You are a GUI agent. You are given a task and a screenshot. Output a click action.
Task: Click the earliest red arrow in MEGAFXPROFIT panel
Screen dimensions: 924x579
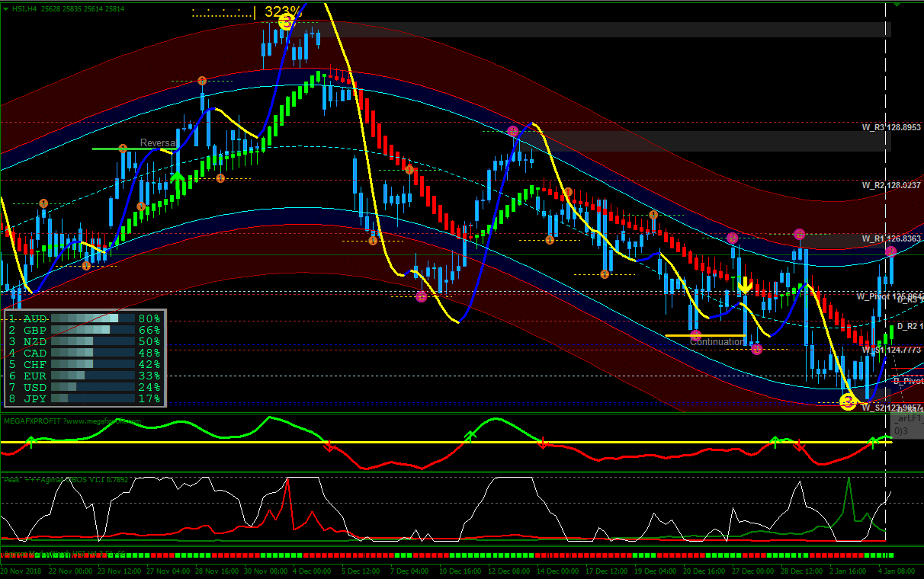click(x=328, y=446)
